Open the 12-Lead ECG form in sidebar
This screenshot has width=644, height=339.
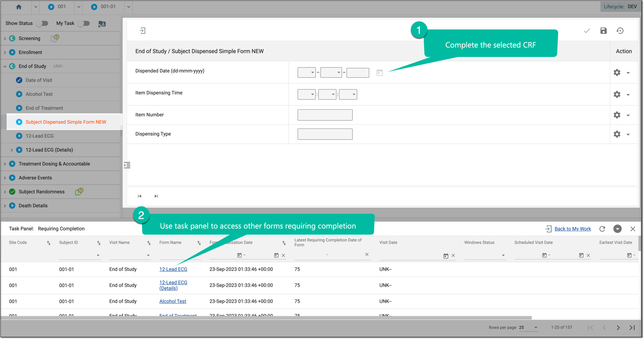coord(39,136)
